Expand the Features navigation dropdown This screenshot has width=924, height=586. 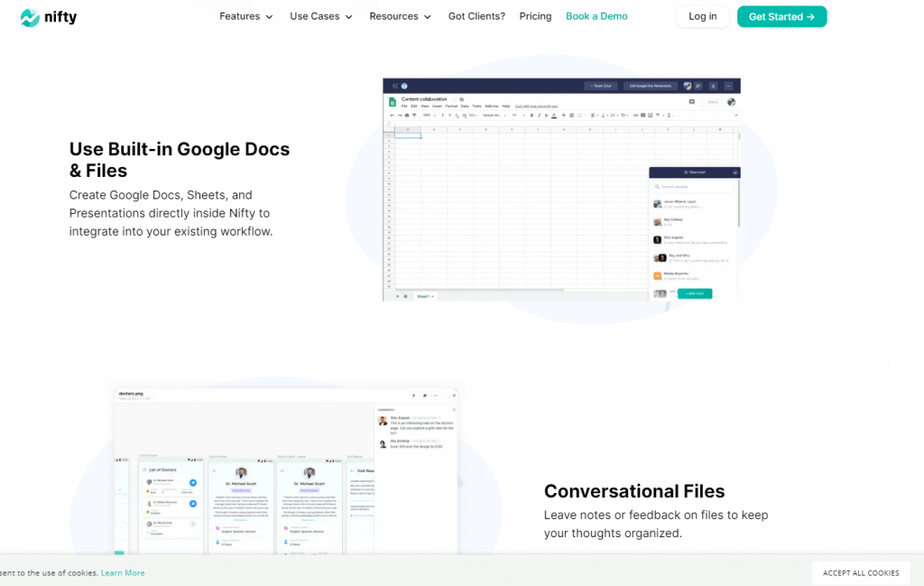coord(245,15)
